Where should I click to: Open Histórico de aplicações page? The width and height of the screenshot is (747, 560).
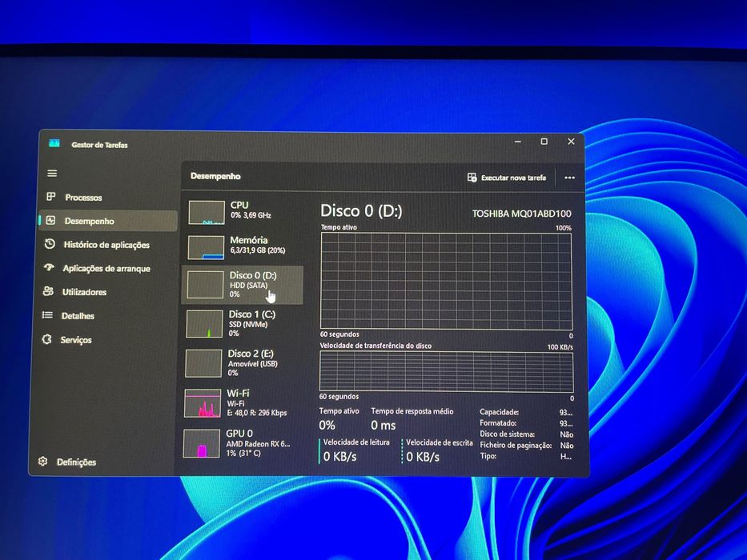[106, 244]
